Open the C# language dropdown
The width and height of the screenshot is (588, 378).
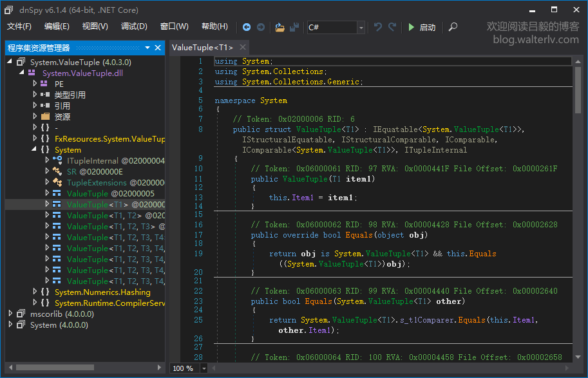(x=361, y=28)
